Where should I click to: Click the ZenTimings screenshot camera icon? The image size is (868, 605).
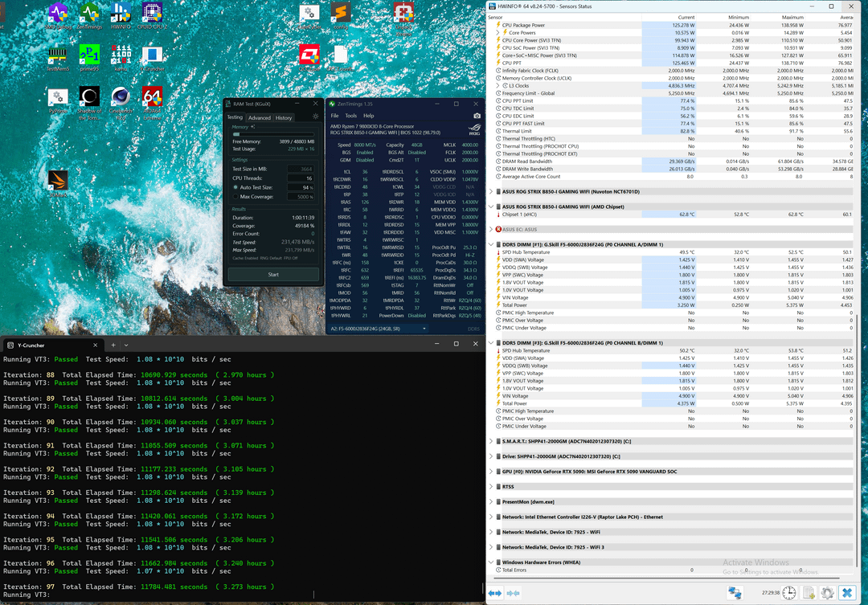[477, 116]
